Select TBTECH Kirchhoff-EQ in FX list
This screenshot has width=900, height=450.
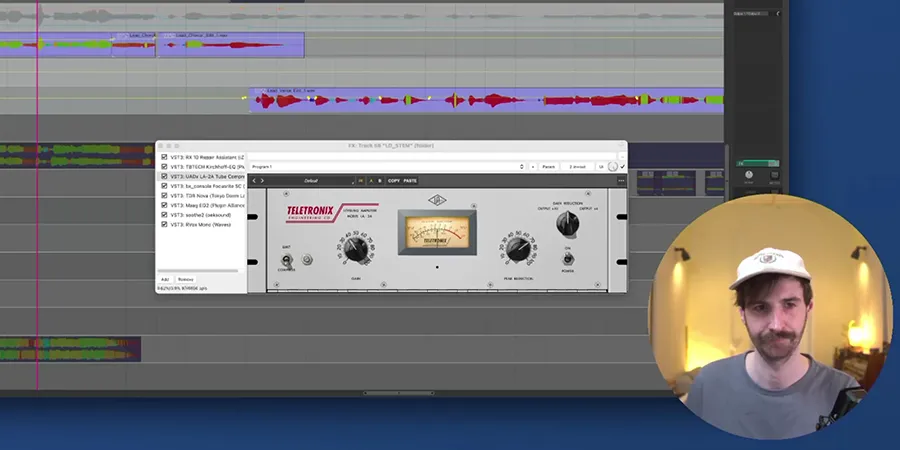tap(207, 166)
